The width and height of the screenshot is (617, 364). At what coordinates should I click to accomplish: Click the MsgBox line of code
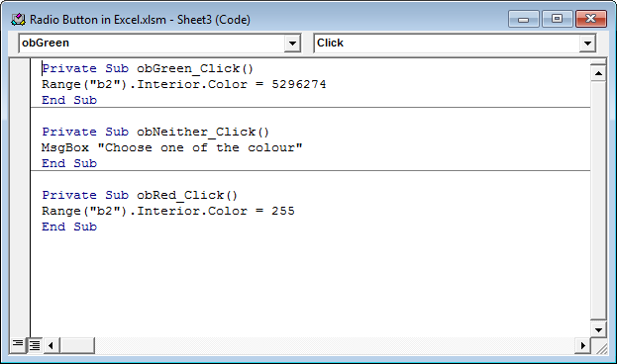[x=172, y=147]
